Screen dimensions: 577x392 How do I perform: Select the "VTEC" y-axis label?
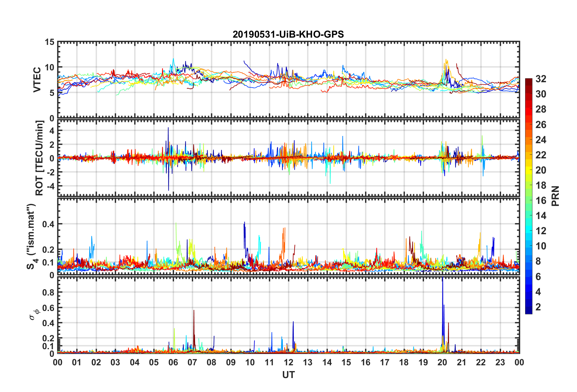[37, 80]
